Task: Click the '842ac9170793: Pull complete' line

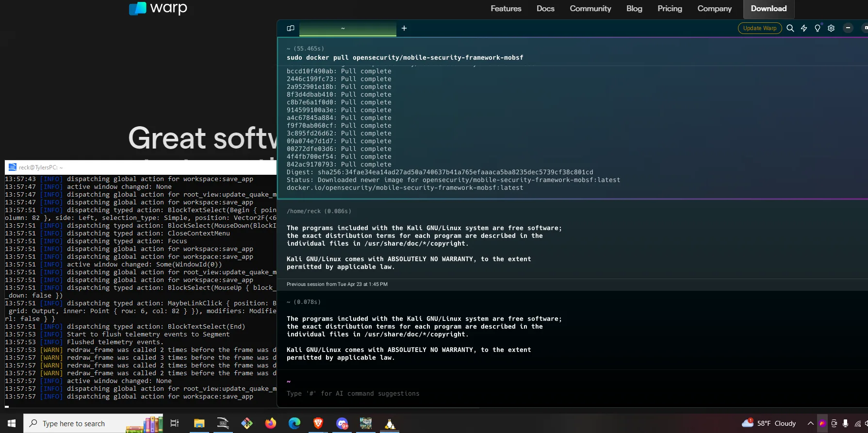Action: point(339,165)
